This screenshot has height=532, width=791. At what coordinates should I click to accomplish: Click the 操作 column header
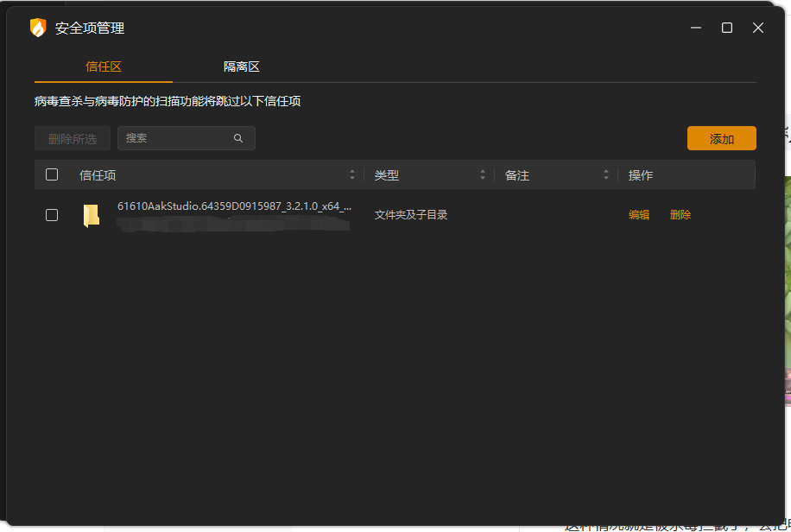(x=641, y=175)
